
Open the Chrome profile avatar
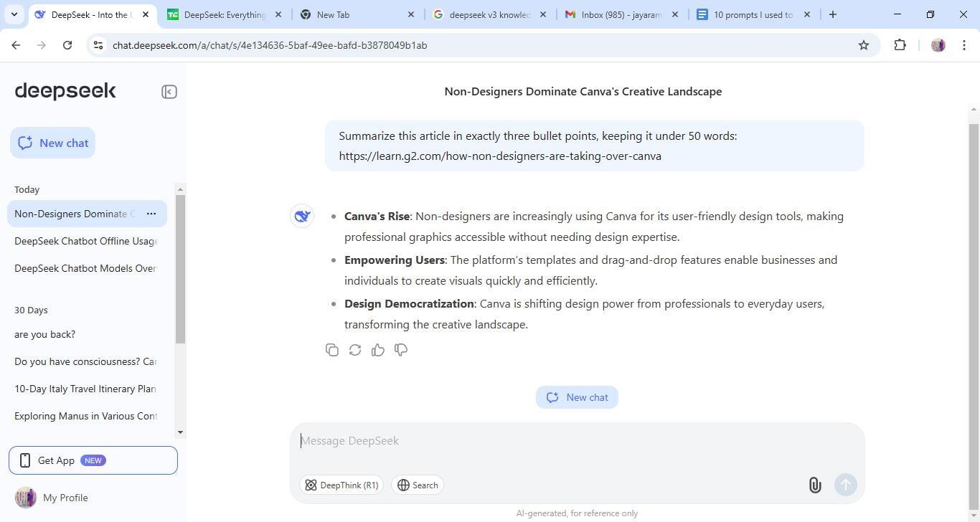tap(938, 45)
